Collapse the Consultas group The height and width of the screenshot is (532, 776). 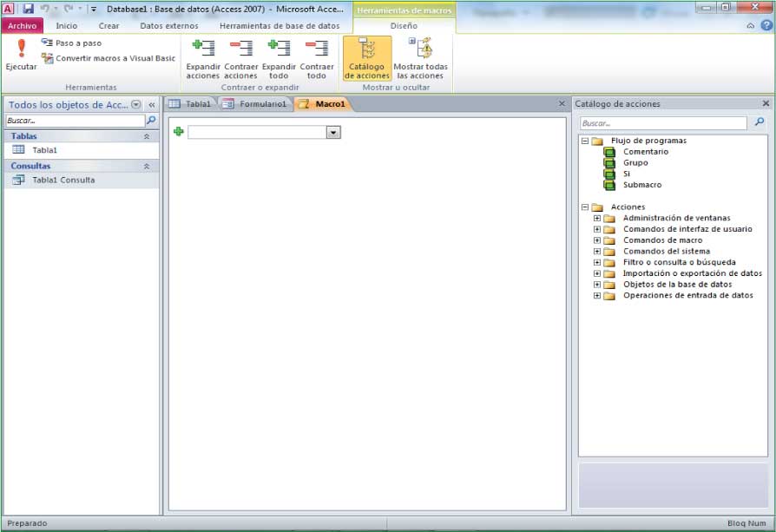pyautogui.click(x=147, y=167)
